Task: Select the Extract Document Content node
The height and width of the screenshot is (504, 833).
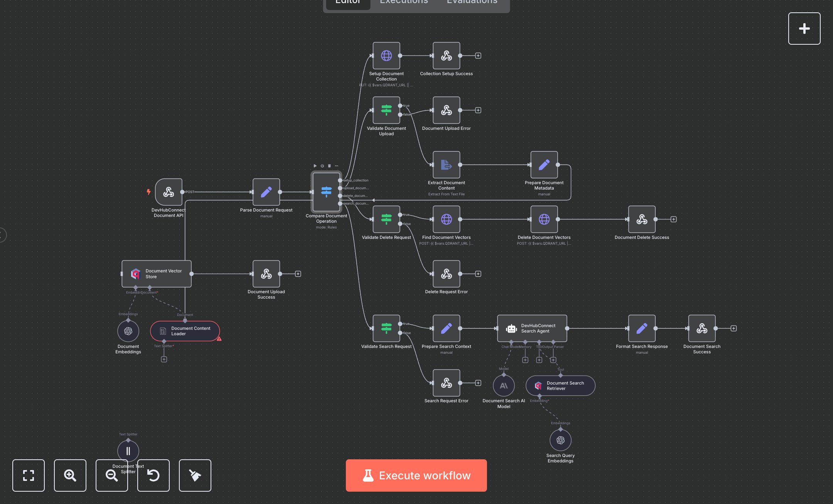Action: point(446,165)
